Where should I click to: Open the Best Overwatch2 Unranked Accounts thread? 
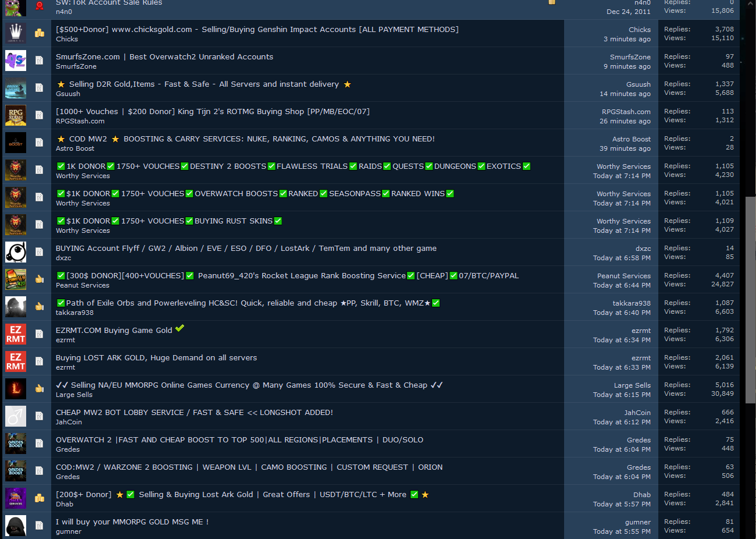165,56
